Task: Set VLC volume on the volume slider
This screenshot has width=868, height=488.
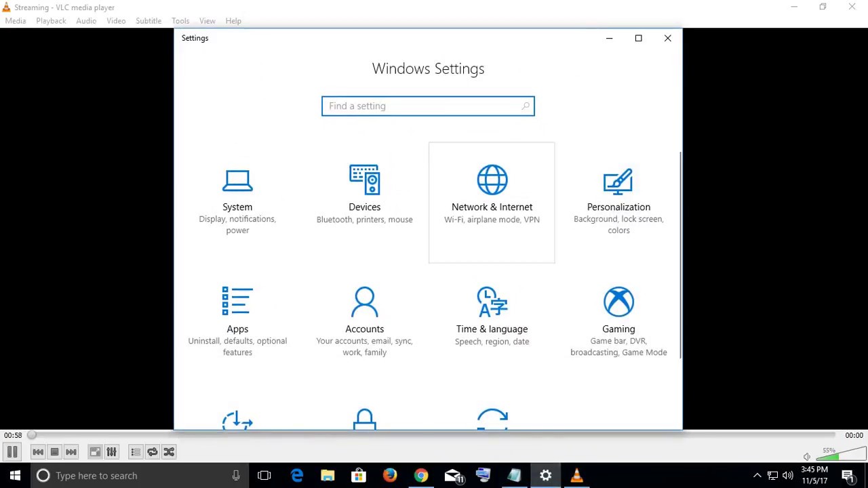Action: tap(840, 455)
